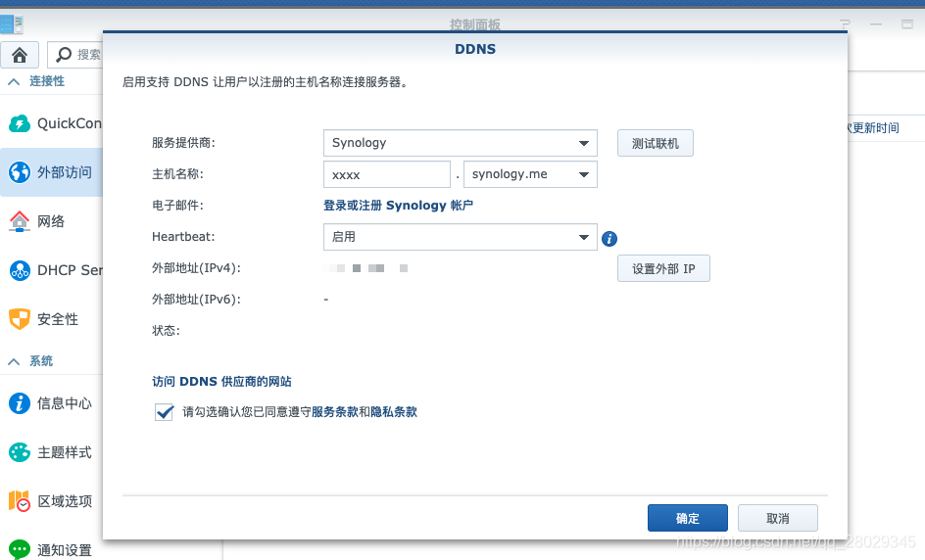Click 取消 to cancel the dialog
The image size is (925, 560).
pyautogui.click(x=777, y=518)
